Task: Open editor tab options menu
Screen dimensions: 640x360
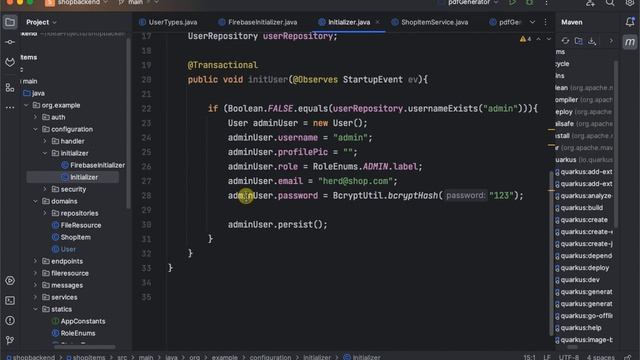Action: click(546, 22)
